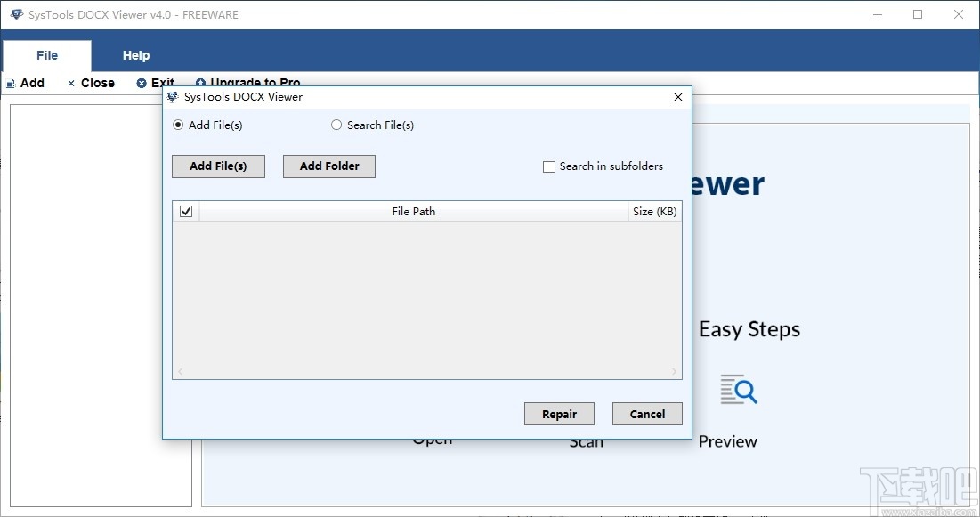Click the File Path column header
Image resolution: width=980 pixels, height=517 pixels.
coord(414,211)
